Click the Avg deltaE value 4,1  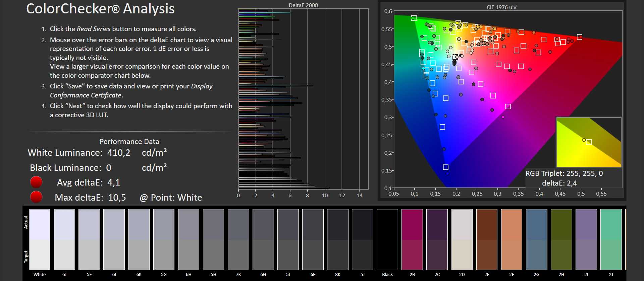coord(114,183)
